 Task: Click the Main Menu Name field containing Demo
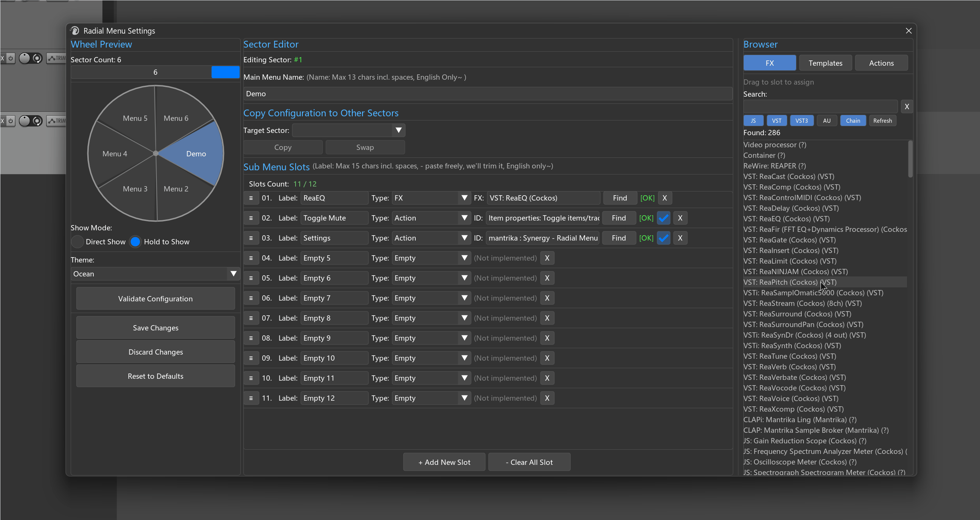tap(488, 94)
